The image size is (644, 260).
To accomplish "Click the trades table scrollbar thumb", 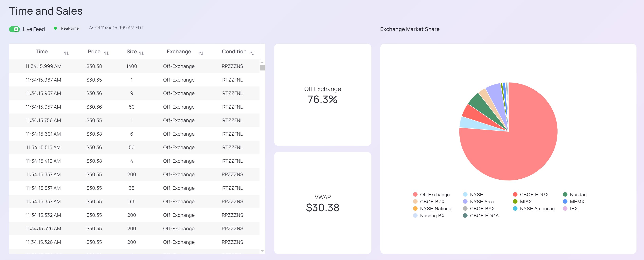I will pyautogui.click(x=262, y=68).
